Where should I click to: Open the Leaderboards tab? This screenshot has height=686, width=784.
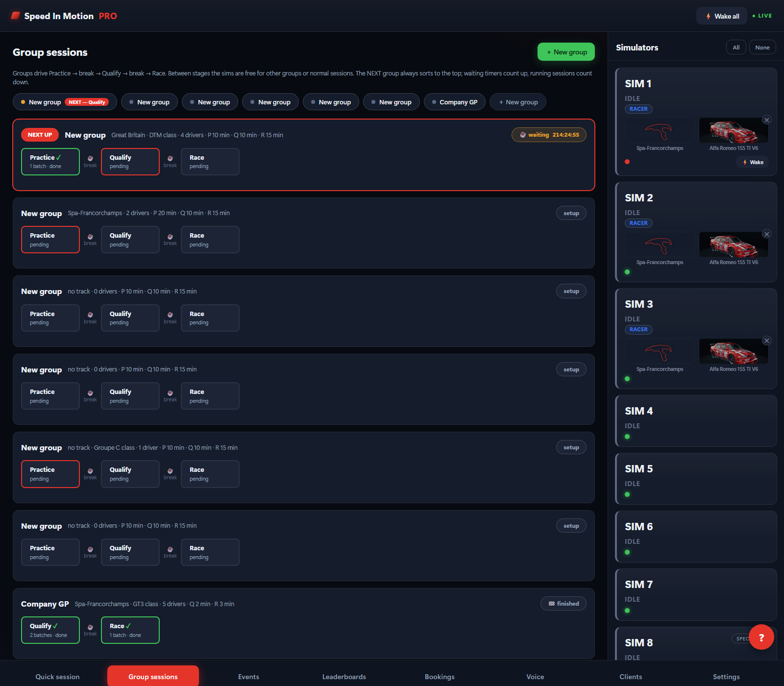(x=344, y=677)
